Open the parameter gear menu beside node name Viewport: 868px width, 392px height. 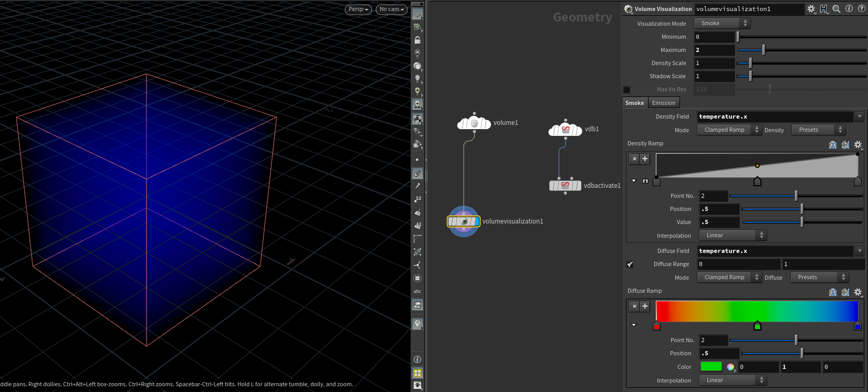[x=811, y=9]
